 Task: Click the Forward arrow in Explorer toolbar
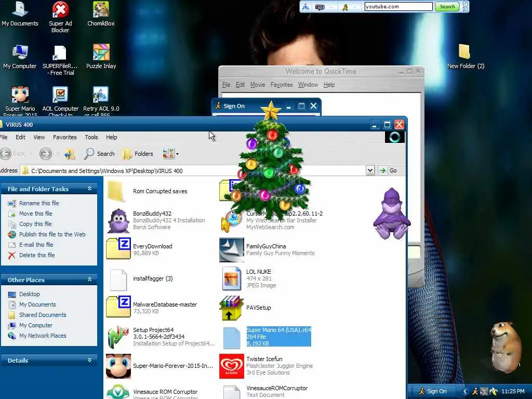point(46,154)
